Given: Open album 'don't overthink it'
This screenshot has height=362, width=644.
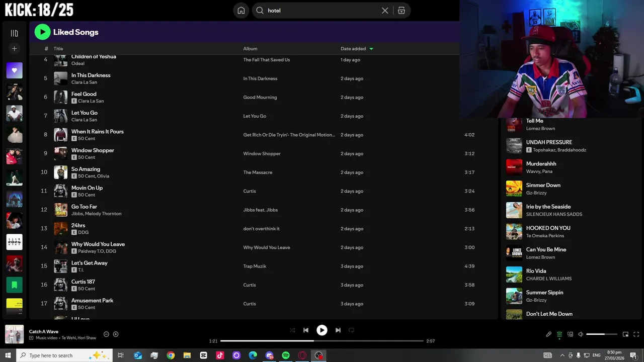Looking at the screenshot, I should click(261, 229).
